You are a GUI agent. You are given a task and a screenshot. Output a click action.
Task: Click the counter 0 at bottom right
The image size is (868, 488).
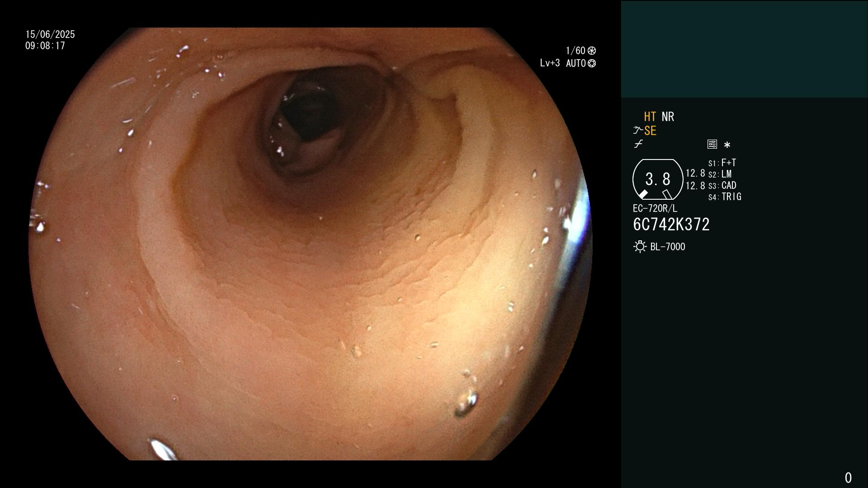point(848,478)
